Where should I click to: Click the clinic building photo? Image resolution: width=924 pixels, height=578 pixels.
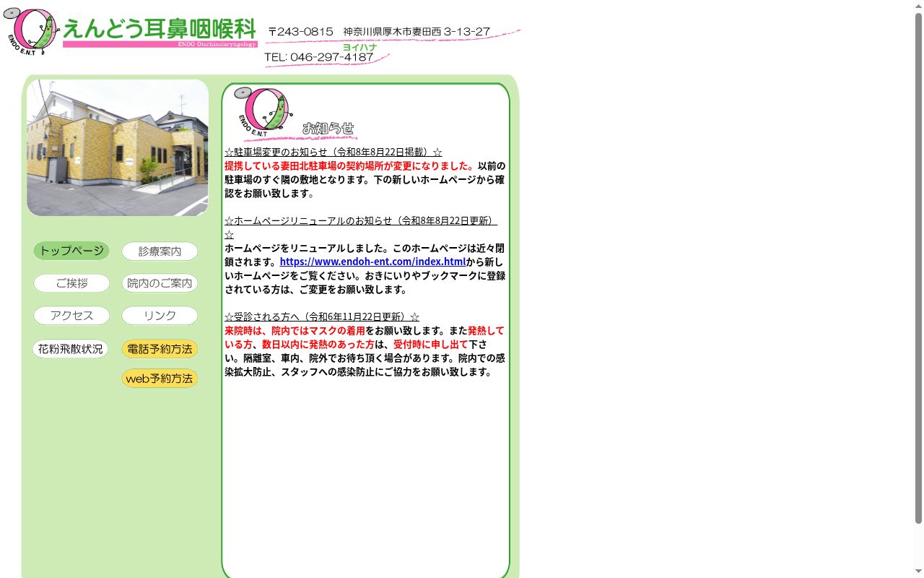tap(118, 147)
